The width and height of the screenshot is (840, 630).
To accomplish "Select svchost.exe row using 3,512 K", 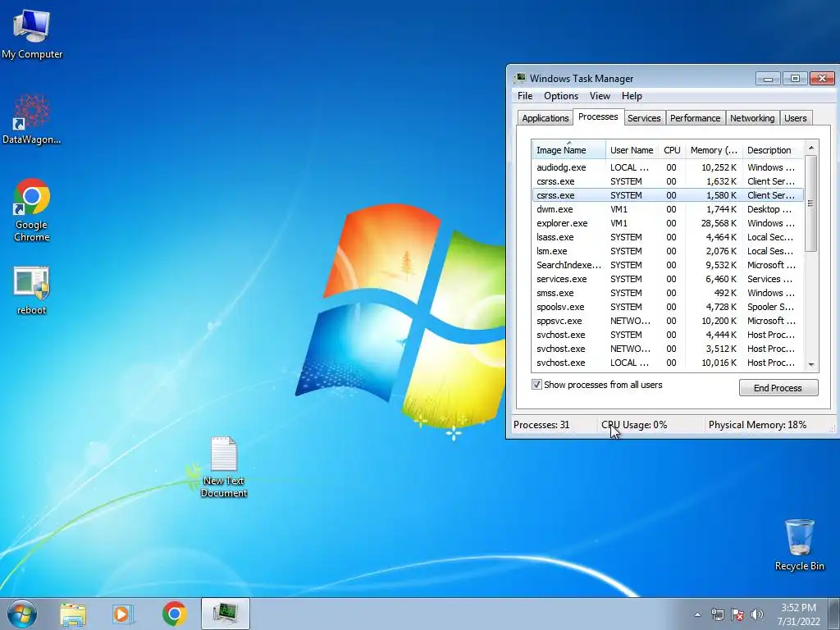I will pos(668,348).
